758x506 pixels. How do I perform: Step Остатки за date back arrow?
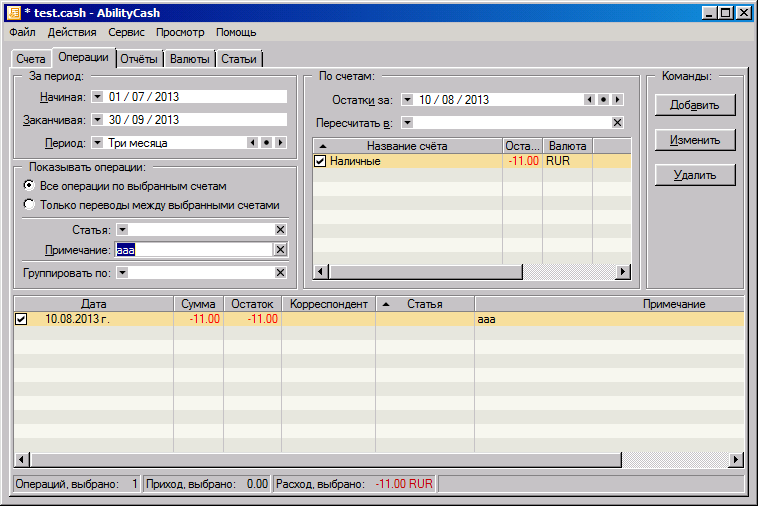pyautogui.click(x=590, y=100)
